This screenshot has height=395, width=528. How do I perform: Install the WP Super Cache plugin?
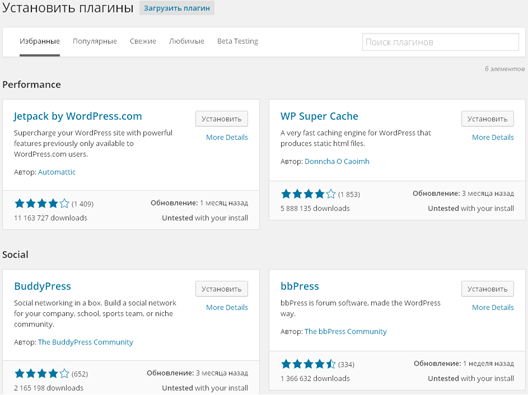[487, 119]
